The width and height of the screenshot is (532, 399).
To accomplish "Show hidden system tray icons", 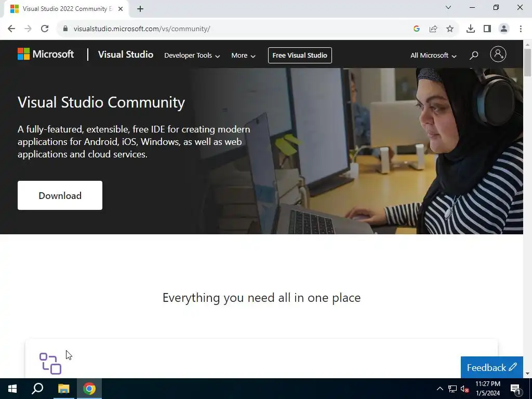I will click(440, 389).
